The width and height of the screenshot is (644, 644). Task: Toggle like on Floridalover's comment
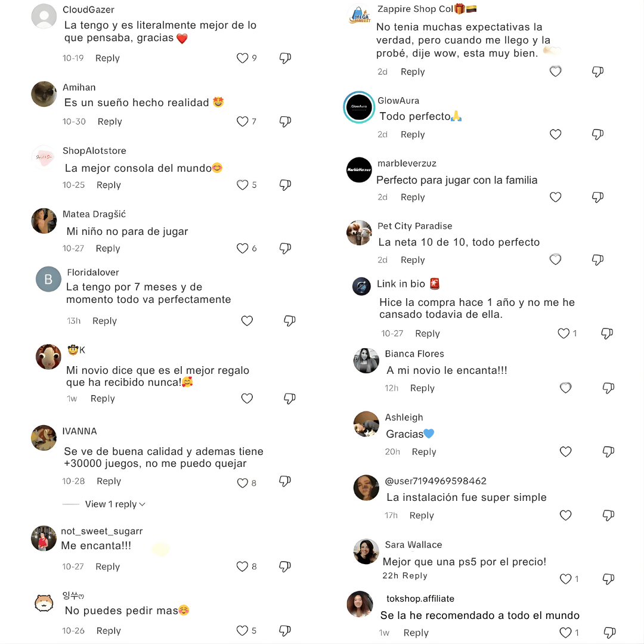(x=247, y=321)
